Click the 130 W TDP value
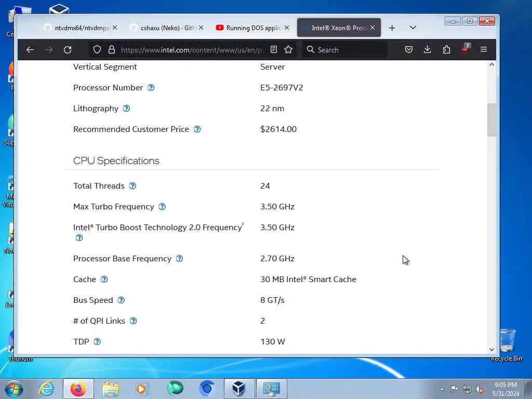The image size is (532, 399). click(273, 341)
